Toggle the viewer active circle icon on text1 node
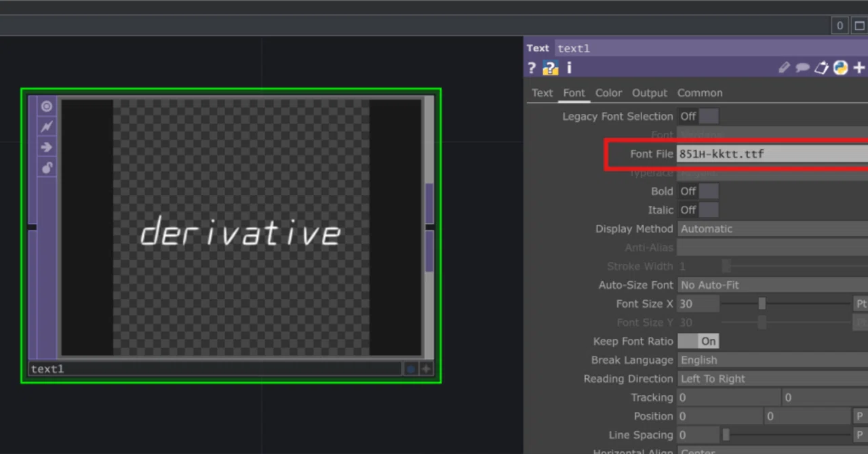 pos(47,106)
